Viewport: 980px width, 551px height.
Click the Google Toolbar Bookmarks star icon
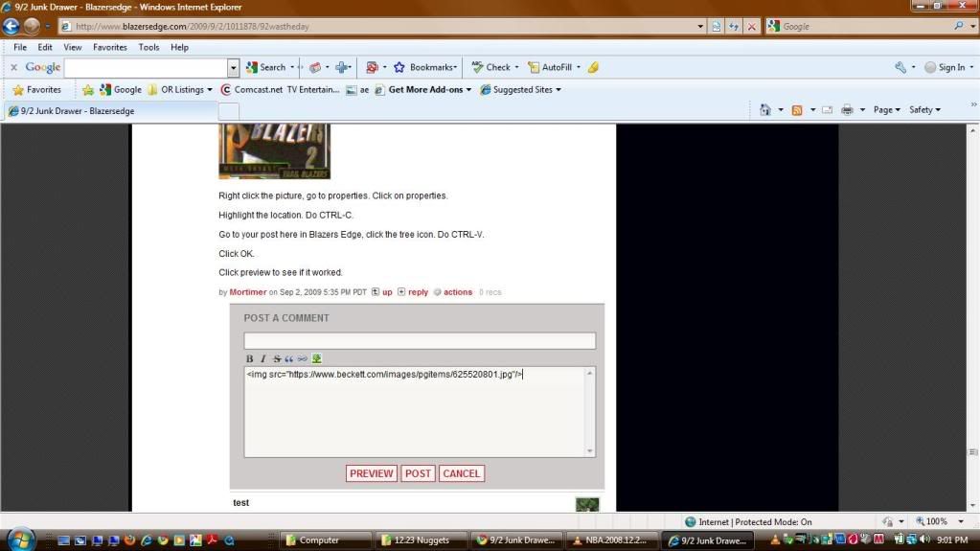(x=399, y=67)
